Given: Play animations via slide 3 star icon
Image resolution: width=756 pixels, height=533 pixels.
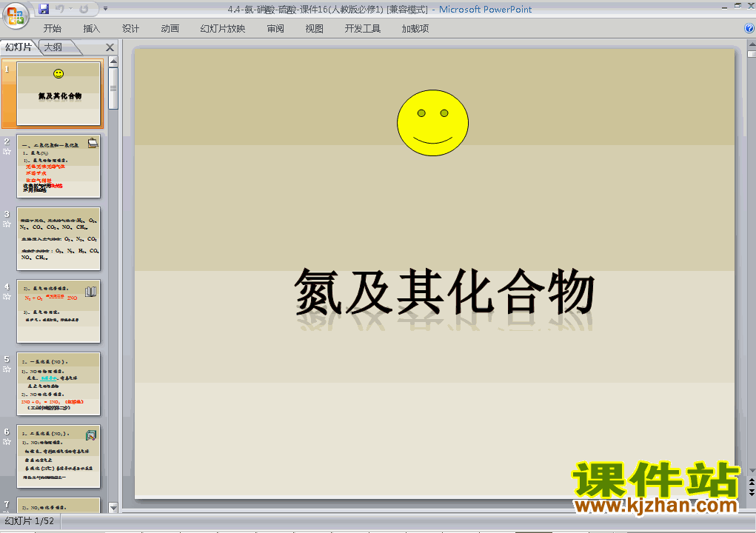Looking at the screenshot, I should click(7, 224).
